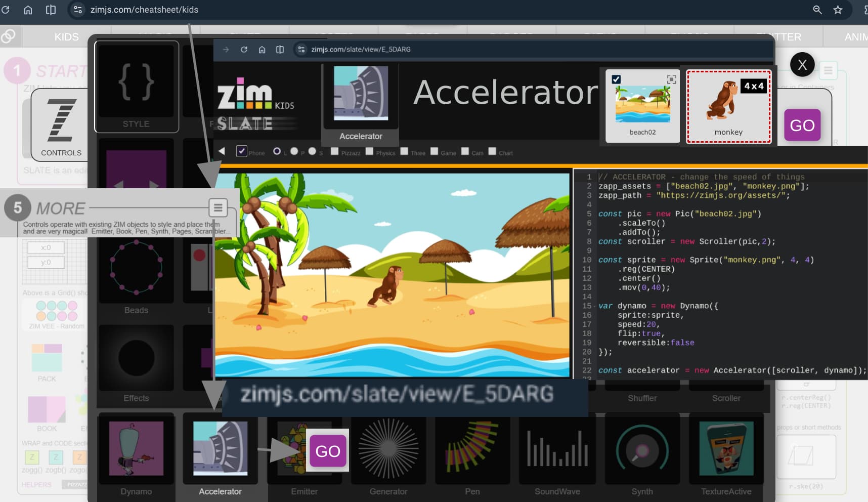Viewport: 868px width, 502px height.
Task: Click the 'zapp_path' code line
Action: pos(694,195)
